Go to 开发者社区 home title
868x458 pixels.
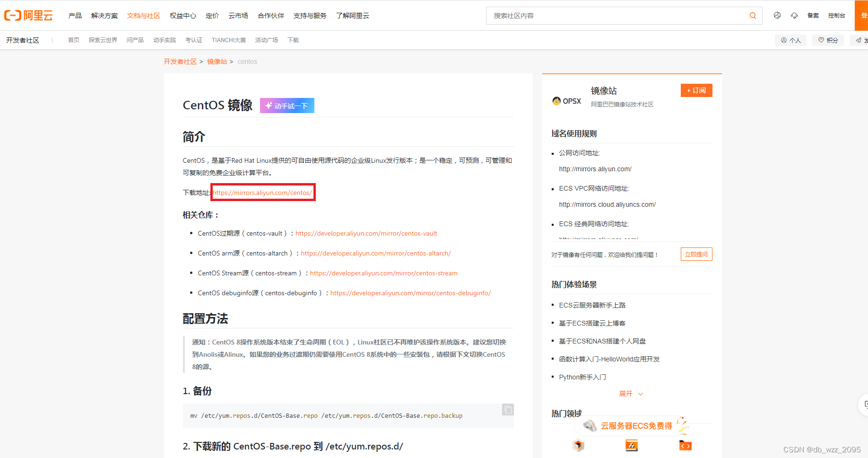(23, 40)
